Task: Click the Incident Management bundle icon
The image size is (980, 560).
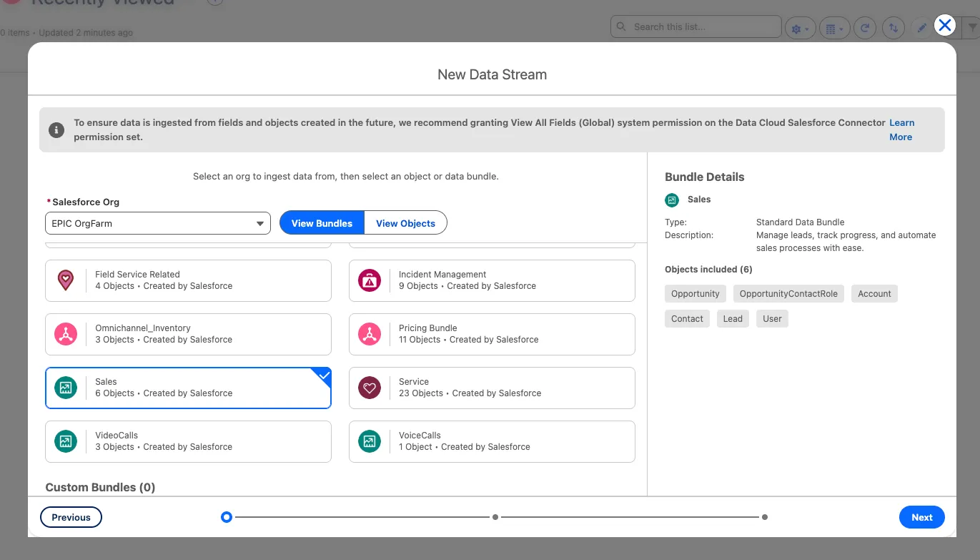Action: coord(370,280)
